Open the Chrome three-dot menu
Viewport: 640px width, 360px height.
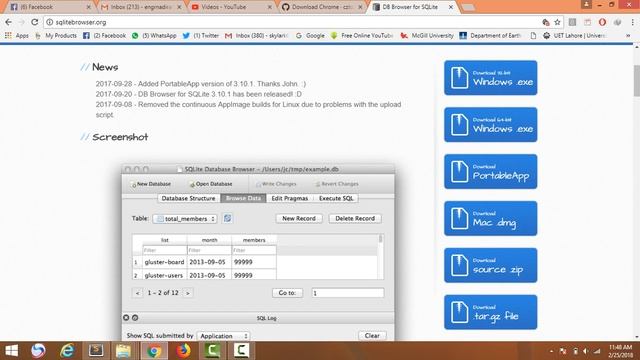(633, 22)
